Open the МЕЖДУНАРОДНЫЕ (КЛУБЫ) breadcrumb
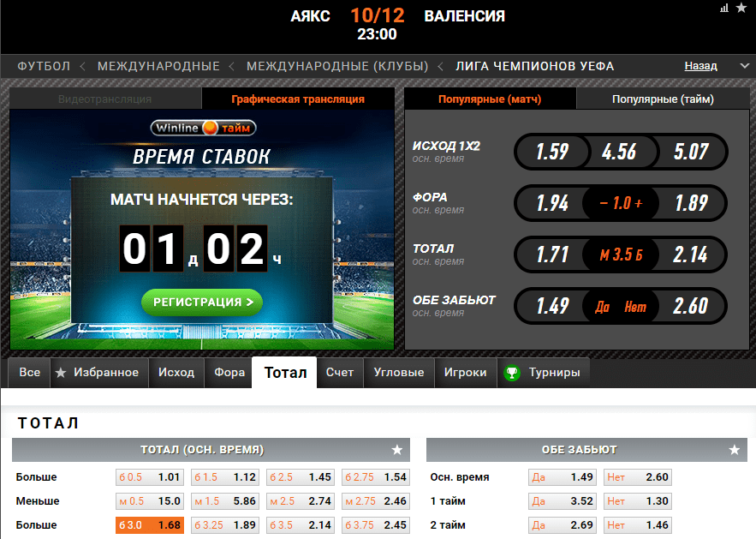756x539 pixels. tap(337, 66)
